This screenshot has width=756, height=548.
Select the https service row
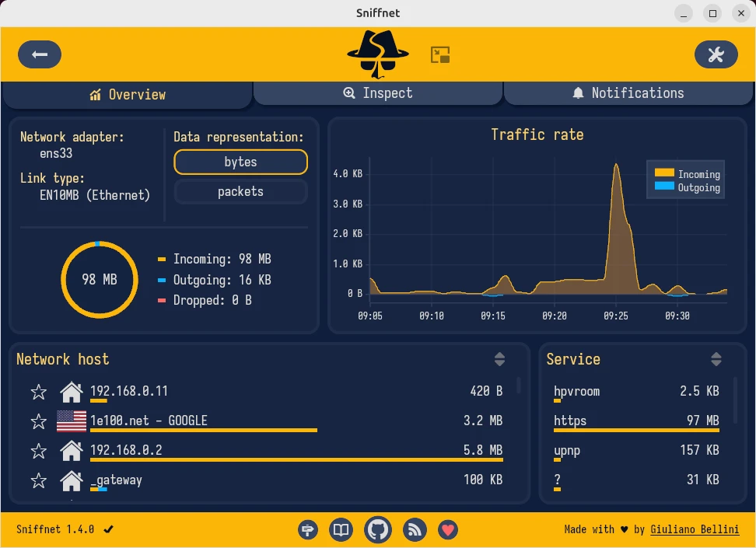coord(636,422)
